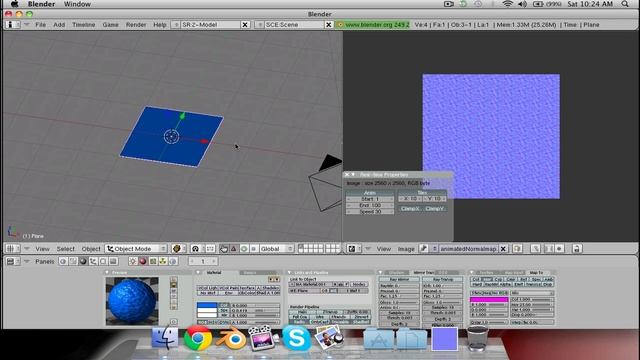The image size is (640, 360).
Task: Click the magenta texture color swatch
Action: coord(489,300)
